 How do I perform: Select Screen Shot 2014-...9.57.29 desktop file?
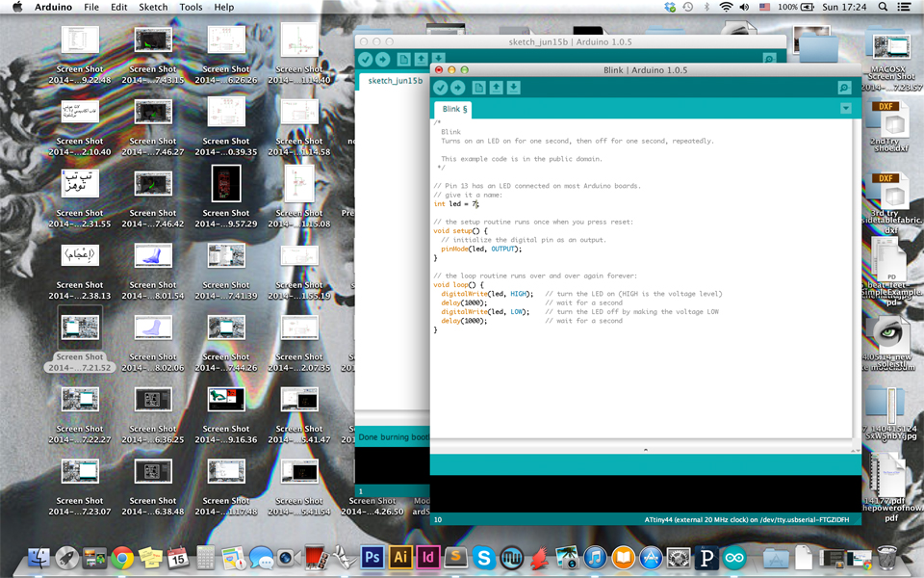225,197
